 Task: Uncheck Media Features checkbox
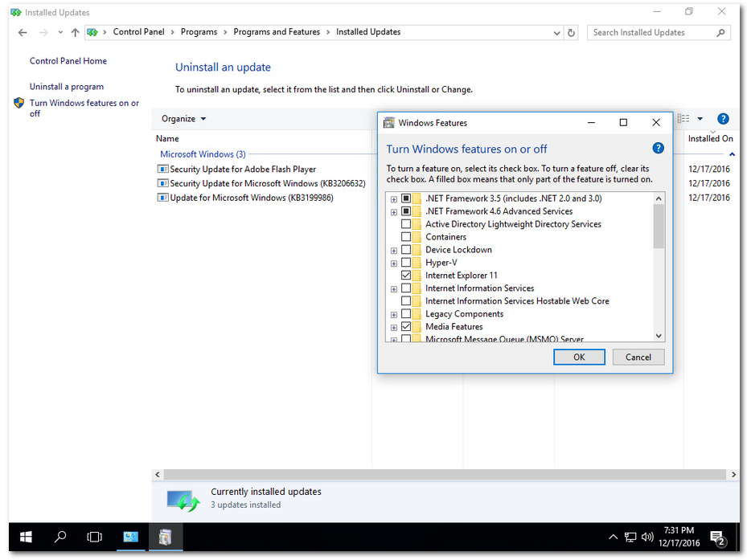pos(406,327)
